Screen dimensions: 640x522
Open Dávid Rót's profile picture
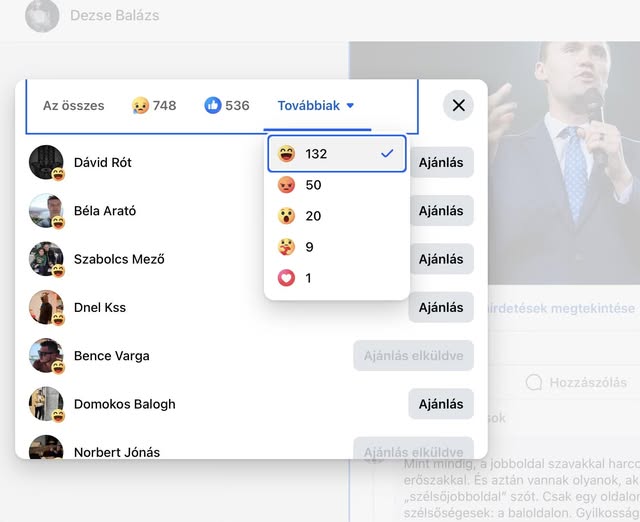point(46,162)
